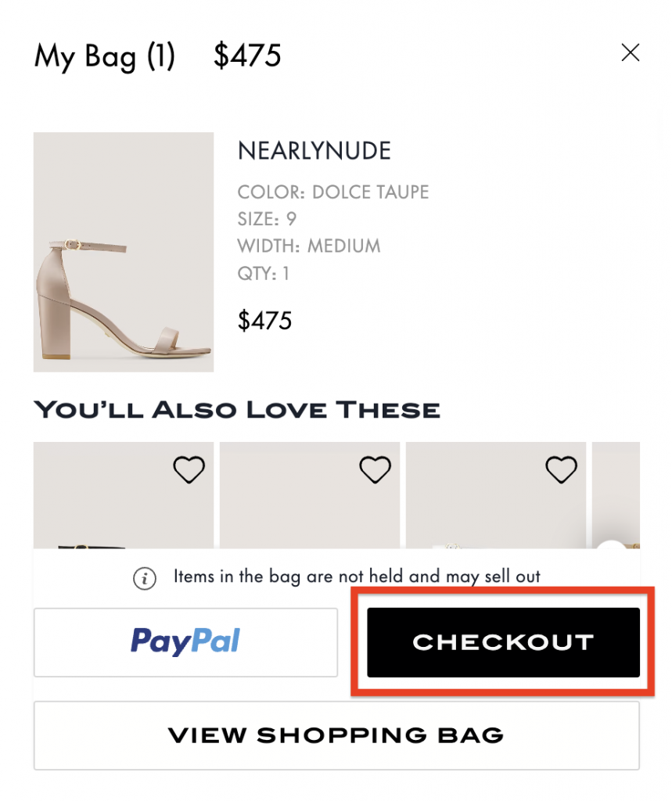
Task: Add third recommended item to wishlist
Action: coord(561,469)
